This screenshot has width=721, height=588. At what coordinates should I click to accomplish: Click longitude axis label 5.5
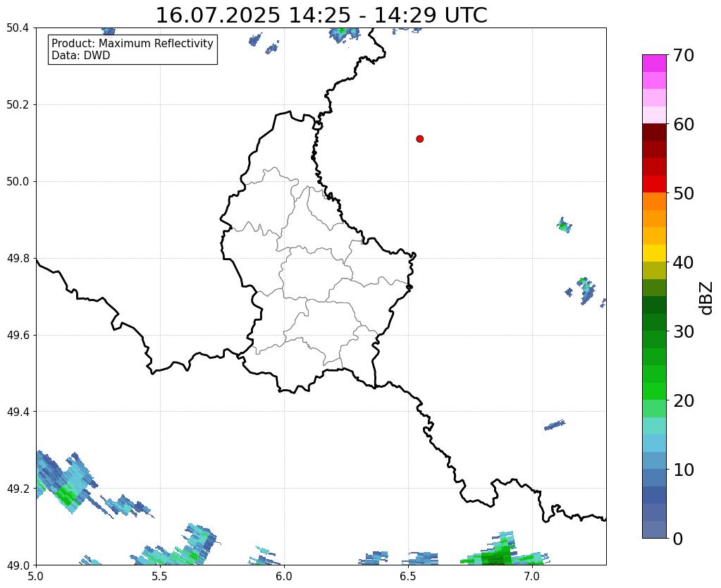(x=160, y=576)
